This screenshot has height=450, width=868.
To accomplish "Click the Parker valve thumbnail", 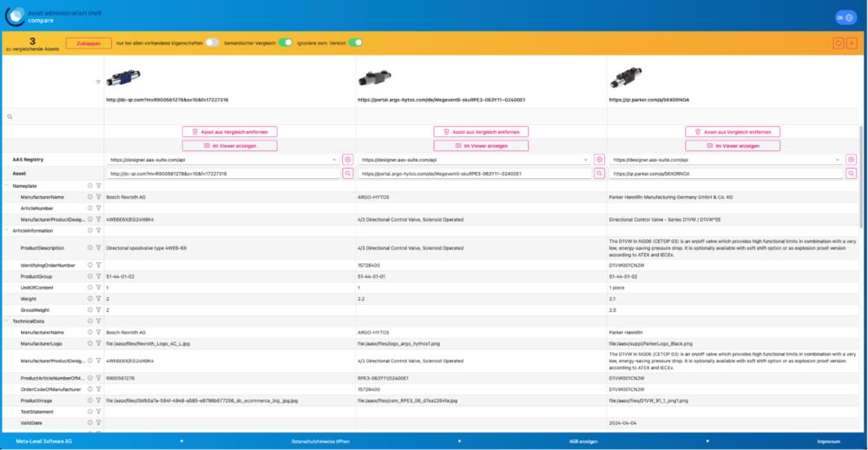I will [626, 78].
